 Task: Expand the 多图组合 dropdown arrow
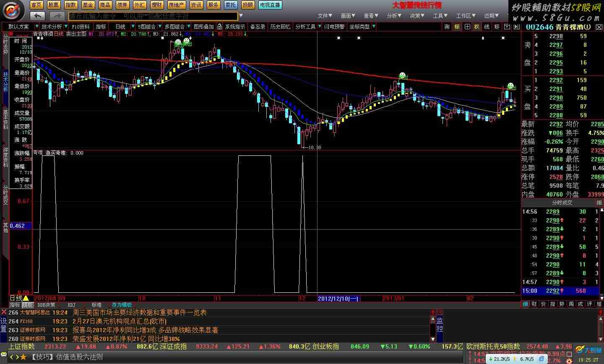click(188, 26)
